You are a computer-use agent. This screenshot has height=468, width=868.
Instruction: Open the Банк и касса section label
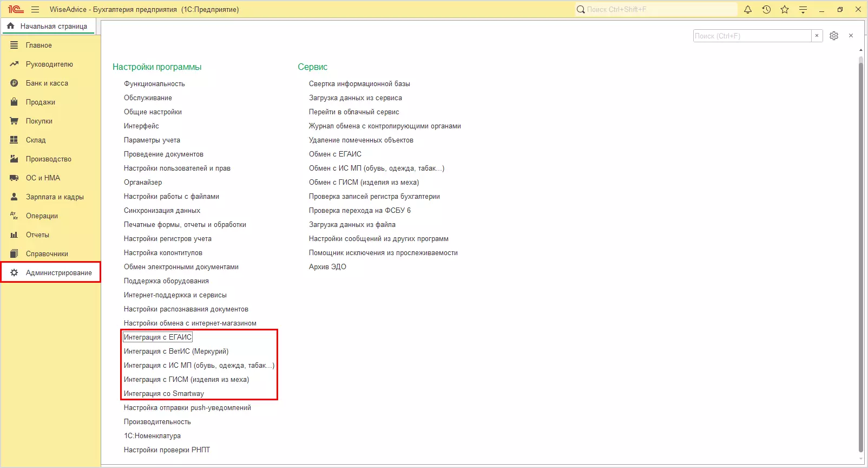47,83
